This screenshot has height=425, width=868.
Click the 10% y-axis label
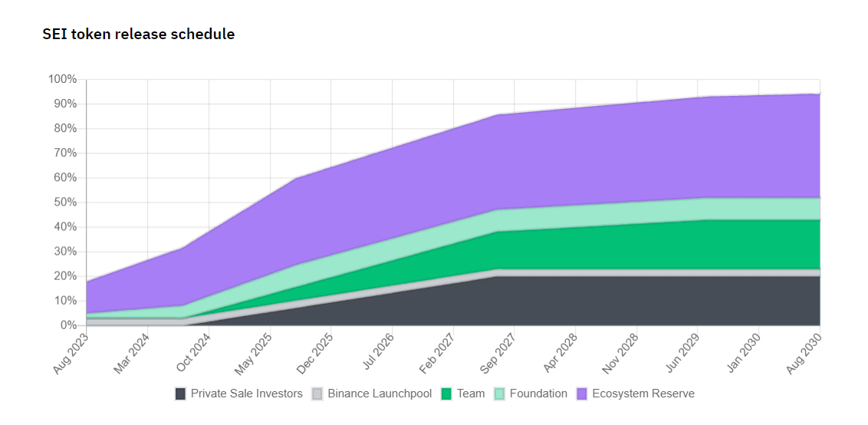coord(65,301)
